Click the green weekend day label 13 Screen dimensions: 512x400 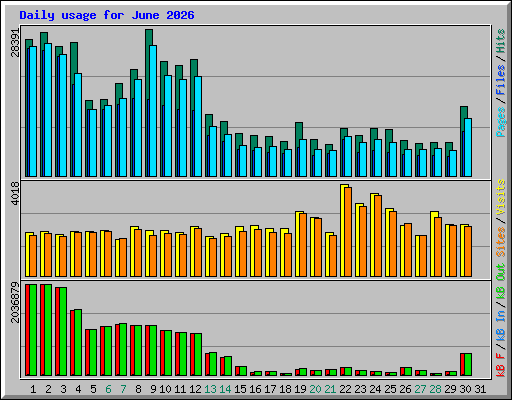tap(210, 389)
